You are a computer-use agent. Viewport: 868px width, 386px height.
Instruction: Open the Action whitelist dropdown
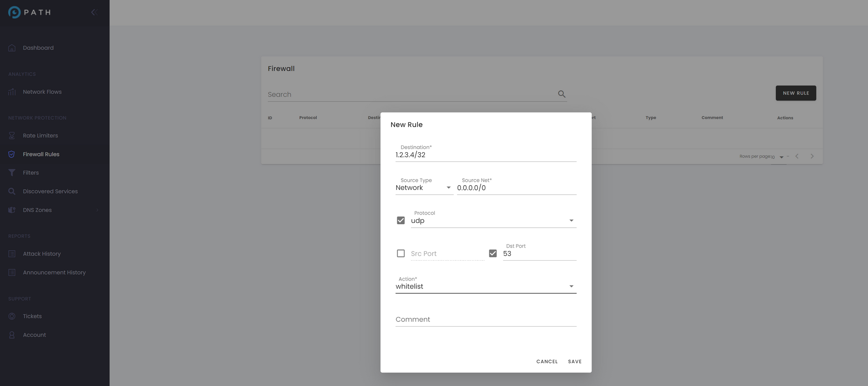pyautogui.click(x=486, y=286)
